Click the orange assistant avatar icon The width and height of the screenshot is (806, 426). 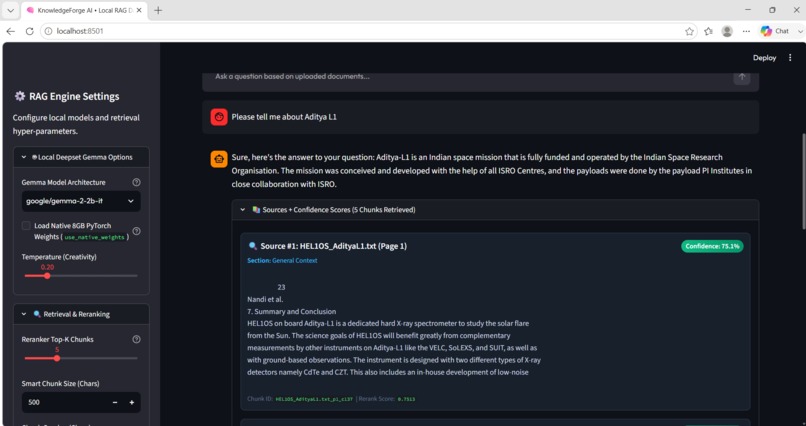pyautogui.click(x=219, y=159)
